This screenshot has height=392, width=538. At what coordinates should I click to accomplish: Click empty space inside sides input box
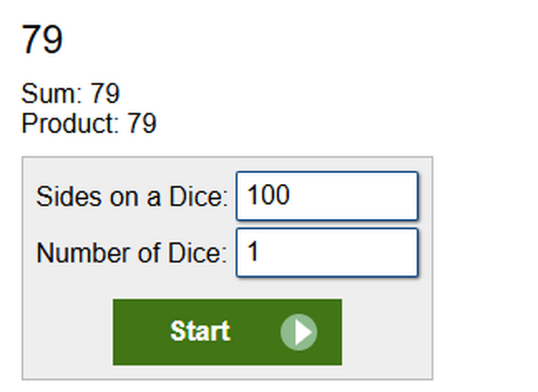[353, 196]
